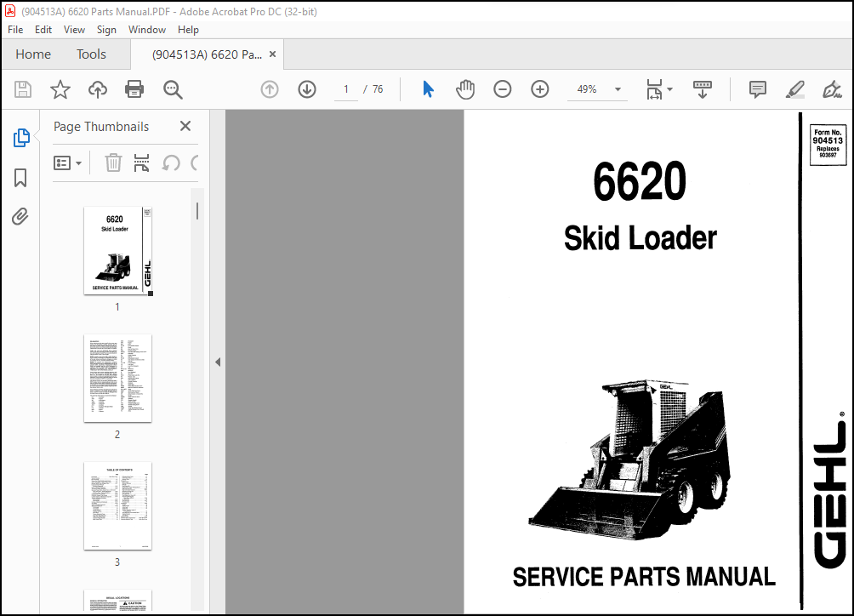
Task: Click the thumbnails panel scrollbar
Action: coord(197,211)
